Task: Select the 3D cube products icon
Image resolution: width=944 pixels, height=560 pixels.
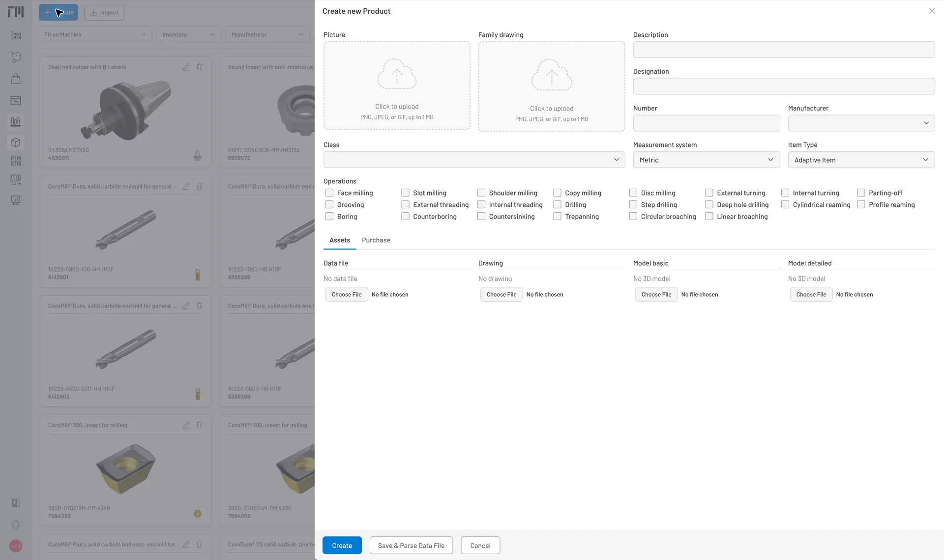Action: point(16,142)
